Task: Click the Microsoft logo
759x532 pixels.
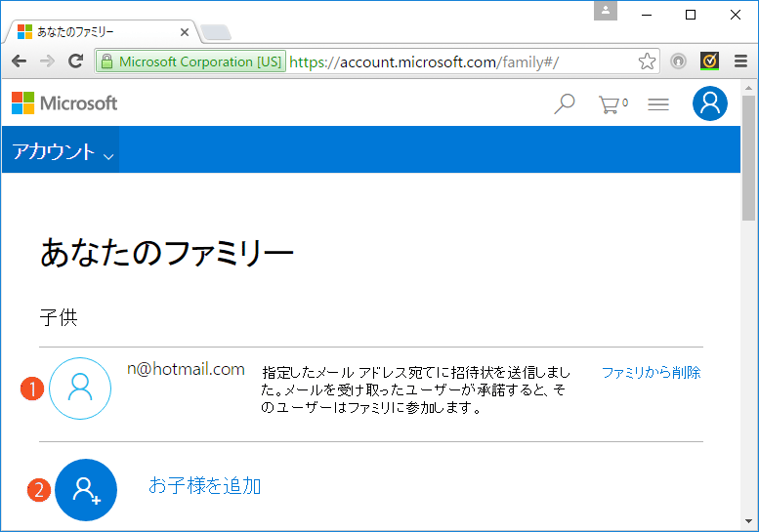Action: point(64,103)
